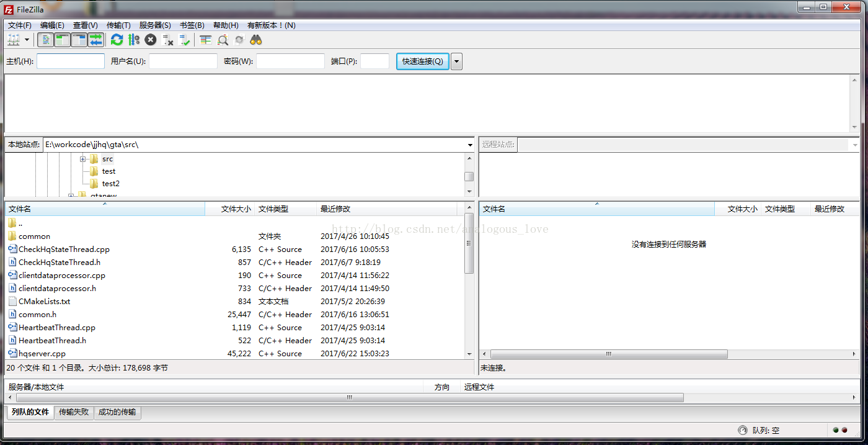Select clientdataprocessor.cpp file

tap(234, 276)
